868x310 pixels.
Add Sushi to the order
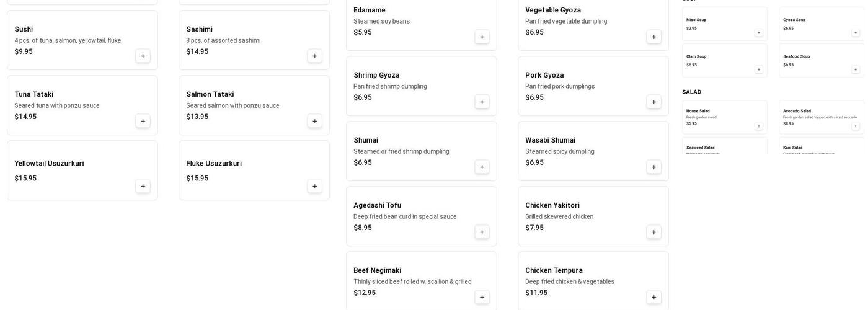pyautogui.click(x=143, y=56)
